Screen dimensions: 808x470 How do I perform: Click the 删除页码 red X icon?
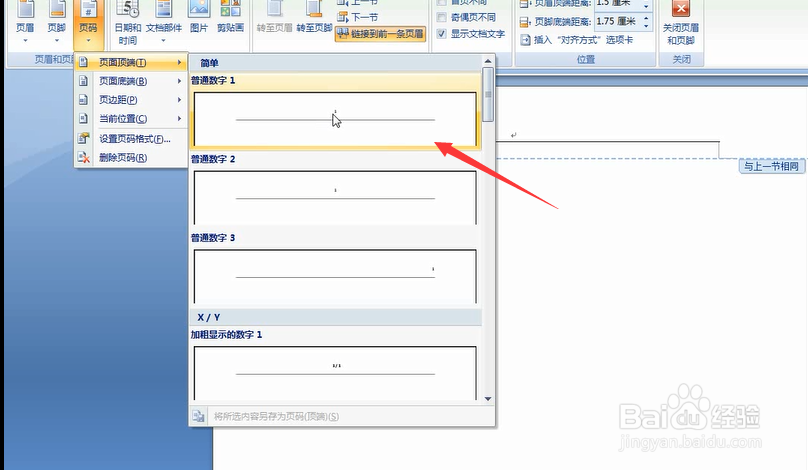click(x=83, y=157)
